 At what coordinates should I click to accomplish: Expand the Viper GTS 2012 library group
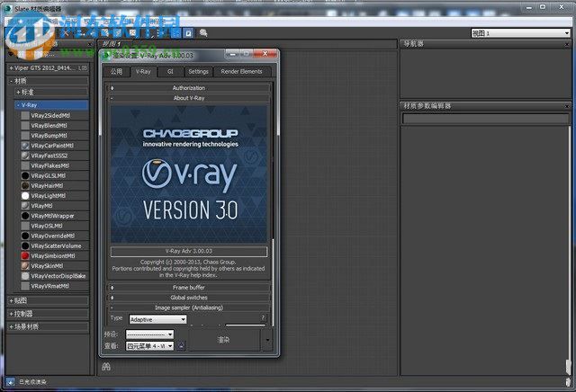point(48,68)
